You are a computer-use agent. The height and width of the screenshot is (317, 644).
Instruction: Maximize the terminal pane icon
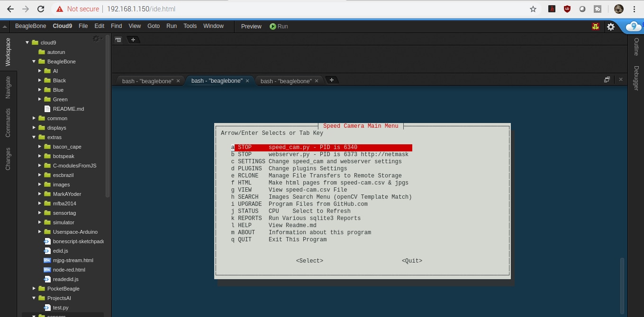tap(607, 80)
